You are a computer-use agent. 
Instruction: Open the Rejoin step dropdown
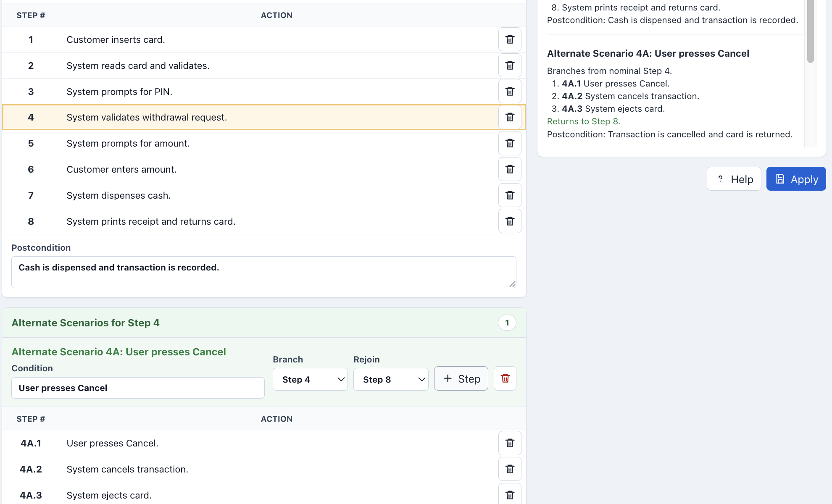391,379
